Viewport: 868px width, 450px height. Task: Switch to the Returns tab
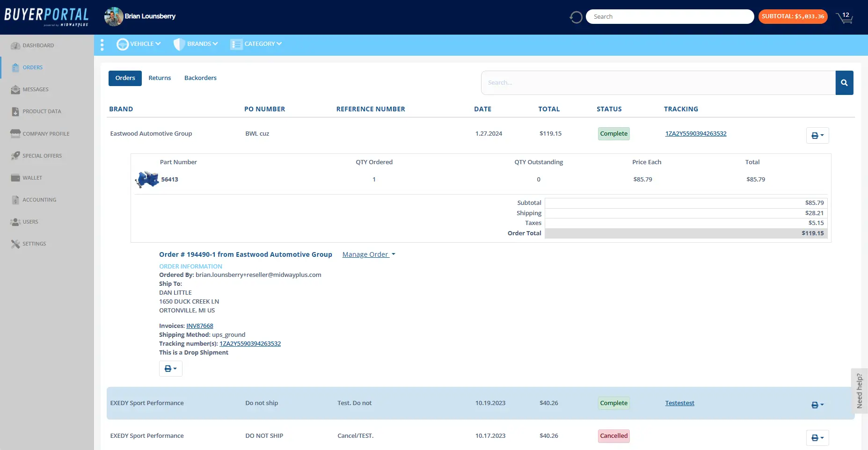pos(160,78)
